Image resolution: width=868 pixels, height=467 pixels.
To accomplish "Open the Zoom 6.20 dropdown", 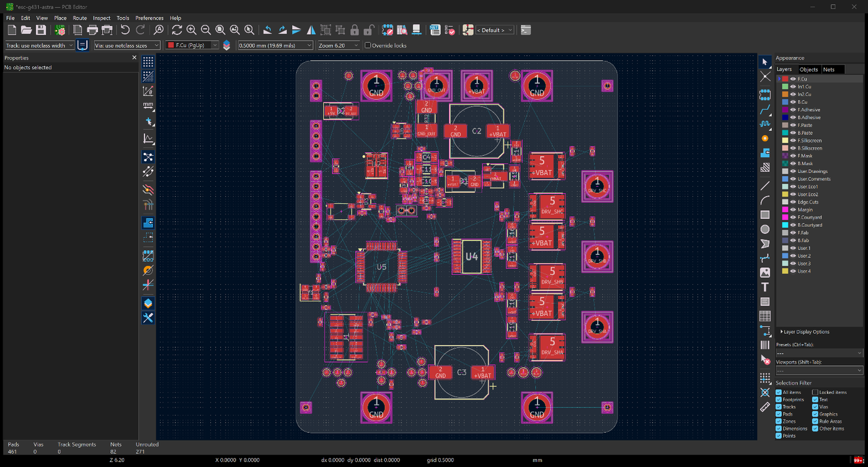I will pyautogui.click(x=339, y=45).
